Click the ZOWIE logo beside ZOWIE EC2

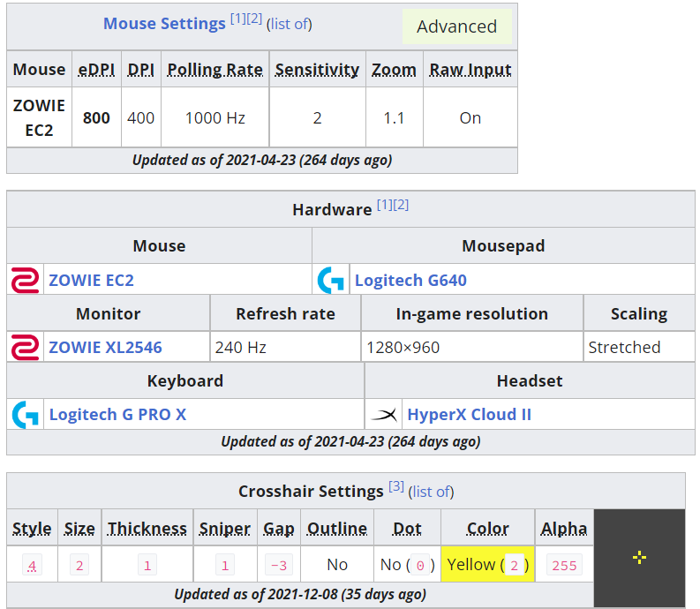pos(25,280)
